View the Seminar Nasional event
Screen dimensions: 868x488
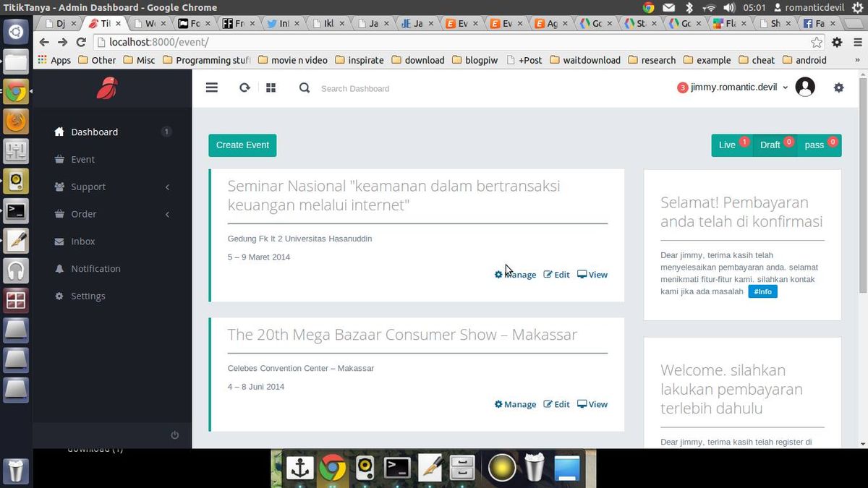pyautogui.click(x=592, y=275)
